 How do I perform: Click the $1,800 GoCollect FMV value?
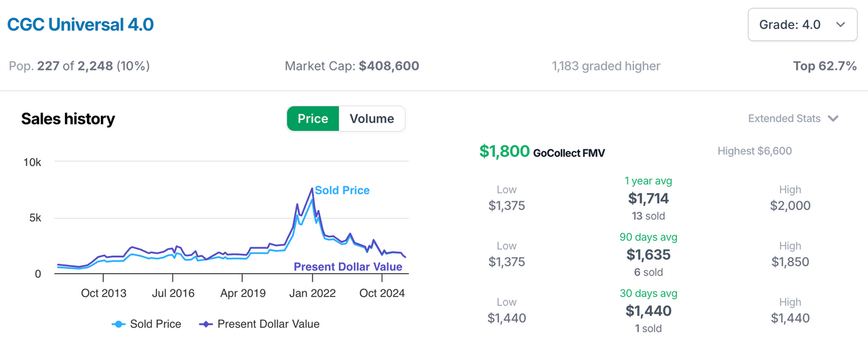(504, 151)
